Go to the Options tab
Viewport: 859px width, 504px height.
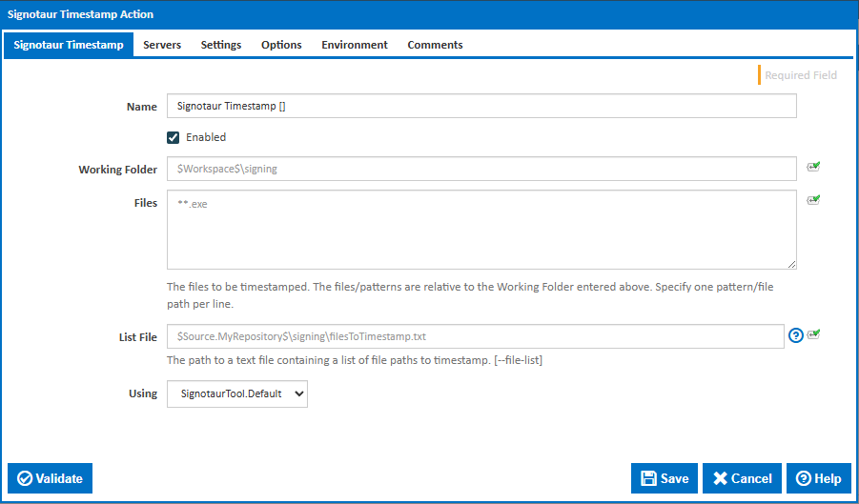(281, 45)
